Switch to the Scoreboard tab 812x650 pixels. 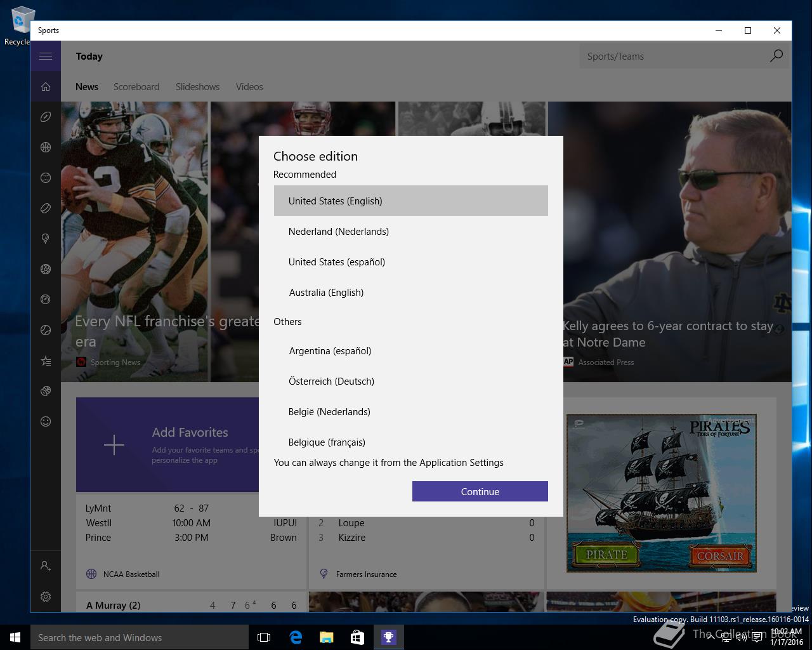coord(136,87)
